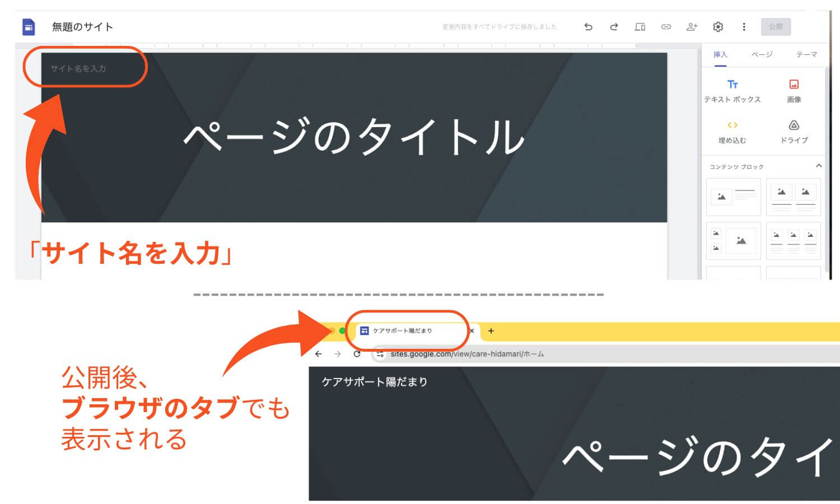Reload the browser page
840x504 pixels.
(357, 354)
